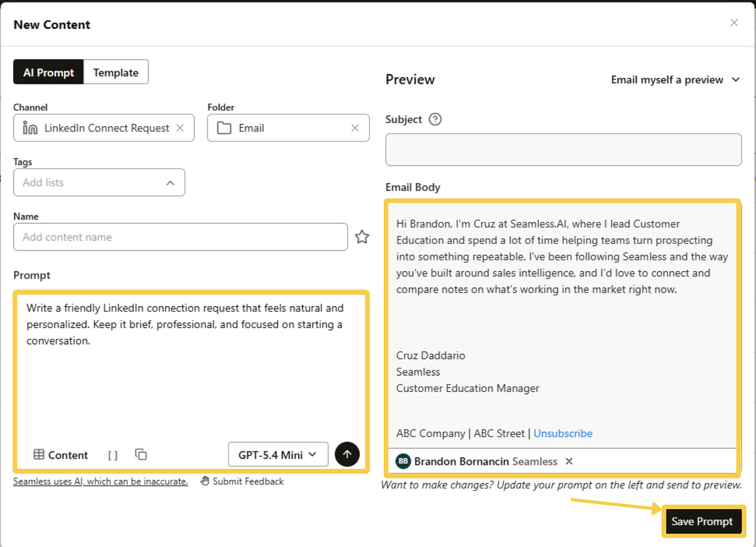This screenshot has height=547, width=756.
Task: Switch to the AI Prompt tab
Action: (x=48, y=72)
